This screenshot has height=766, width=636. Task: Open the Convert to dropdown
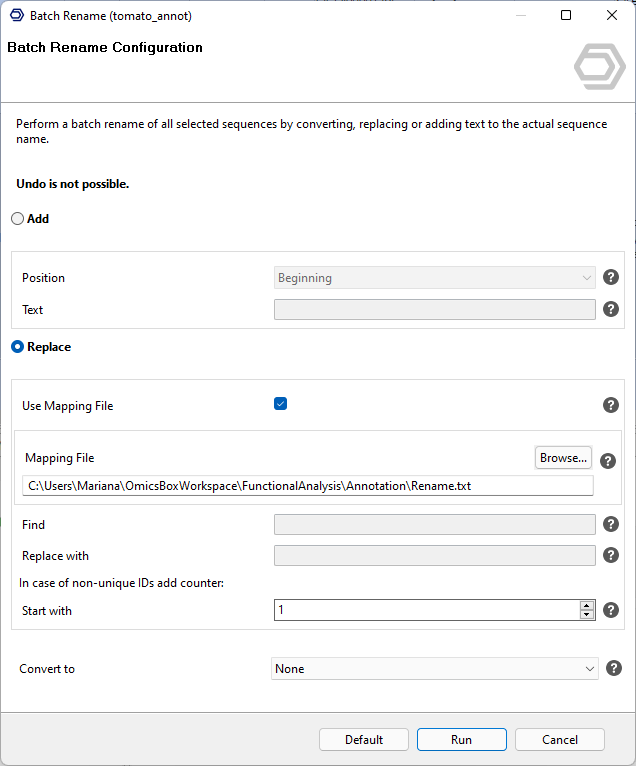pyautogui.click(x=434, y=669)
